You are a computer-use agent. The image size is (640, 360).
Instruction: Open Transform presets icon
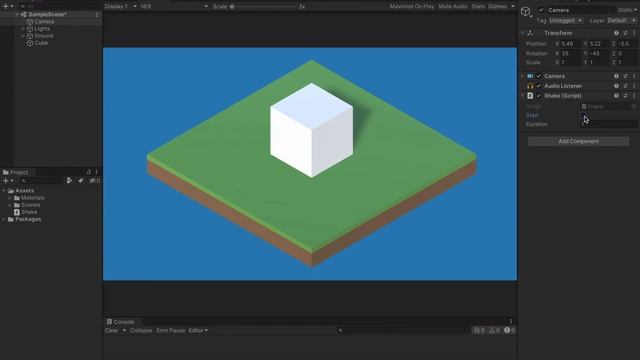click(625, 33)
